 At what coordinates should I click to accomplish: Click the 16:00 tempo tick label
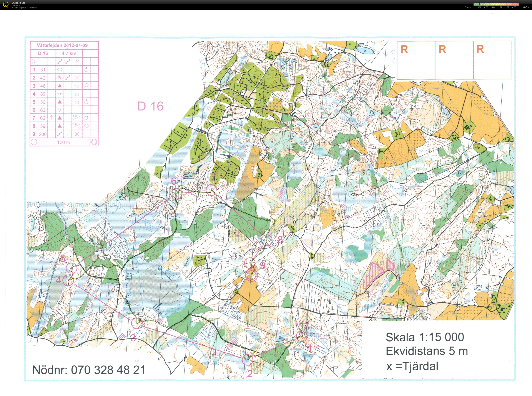coord(514,7)
